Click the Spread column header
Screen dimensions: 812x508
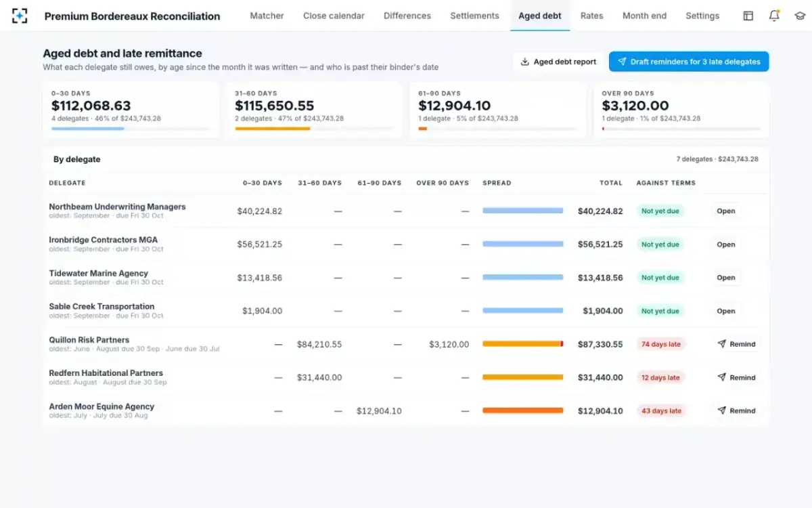point(497,183)
